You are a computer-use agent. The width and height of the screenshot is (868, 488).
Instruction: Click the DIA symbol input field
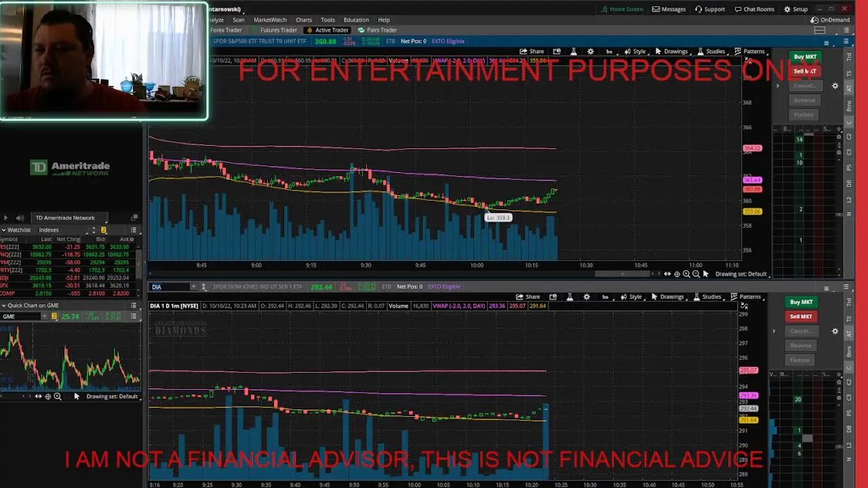[x=170, y=287]
